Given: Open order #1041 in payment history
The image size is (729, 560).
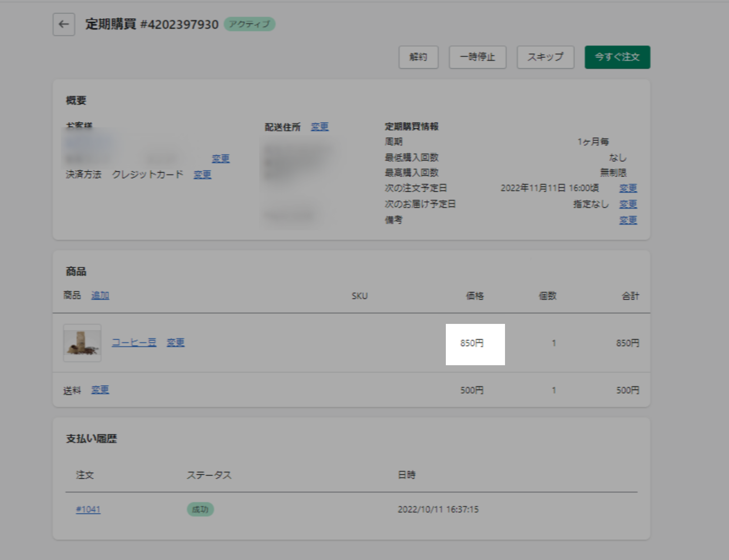Looking at the screenshot, I should tap(88, 509).
